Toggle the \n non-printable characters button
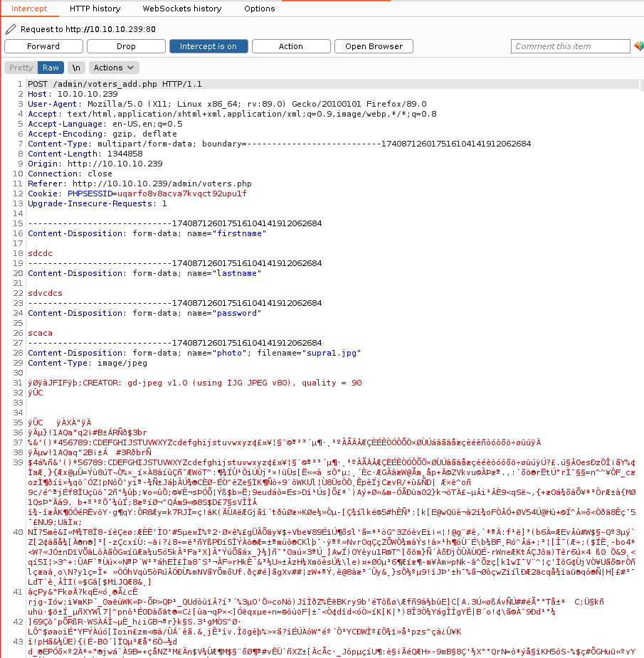644x658 pixels. click(x=76, y=68)
